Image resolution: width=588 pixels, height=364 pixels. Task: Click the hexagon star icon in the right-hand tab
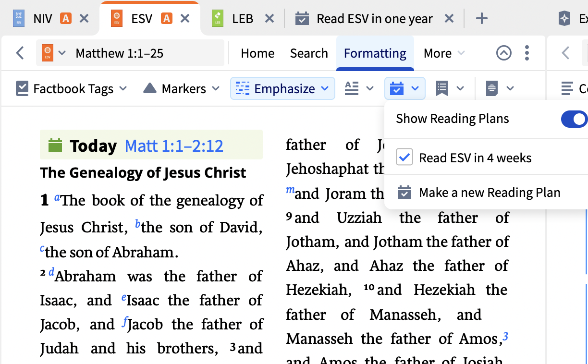point(564,19)
